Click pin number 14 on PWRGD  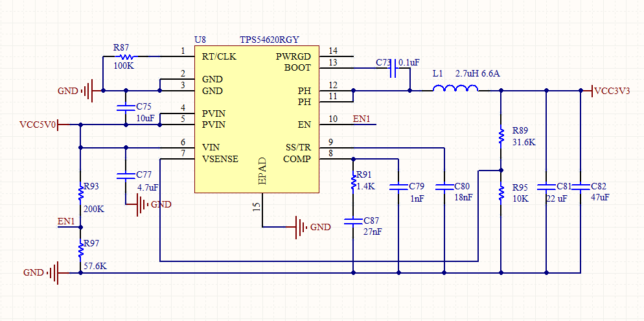pos(334,51)
